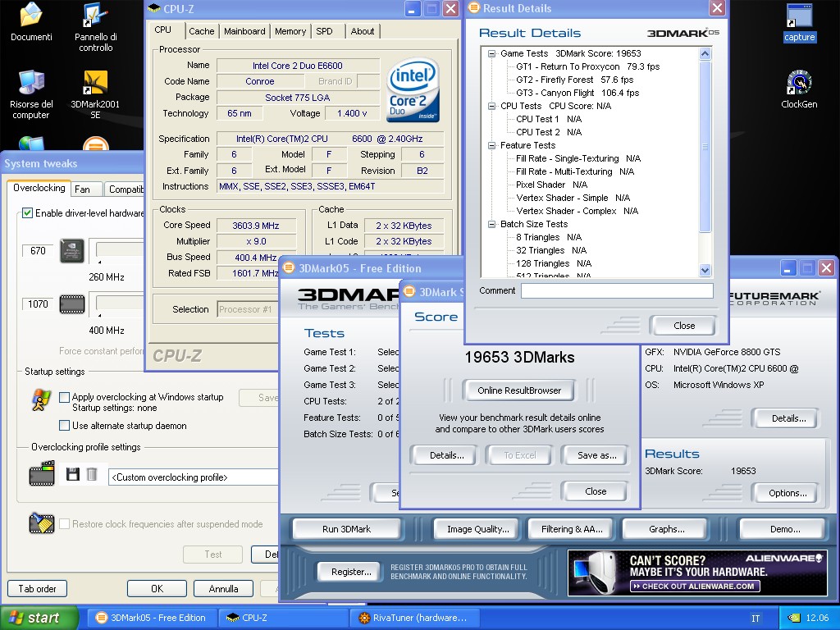The width and height of the screenshot is (840, 630).
Task: Click the Demo... button
Action: click(785, 529)
